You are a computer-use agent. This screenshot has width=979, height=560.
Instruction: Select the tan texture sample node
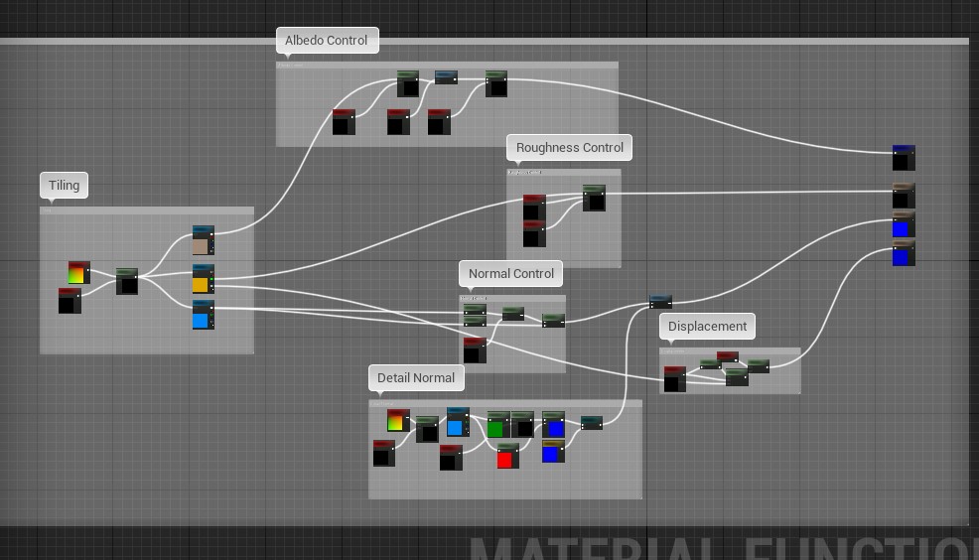pyautogui.click(x=204, y=240)
